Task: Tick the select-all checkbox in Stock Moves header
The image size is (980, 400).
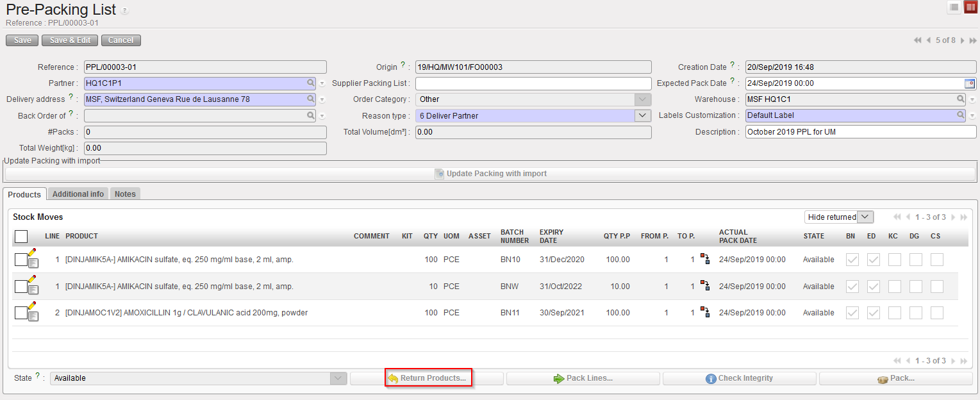Action: tap(21, 237)
